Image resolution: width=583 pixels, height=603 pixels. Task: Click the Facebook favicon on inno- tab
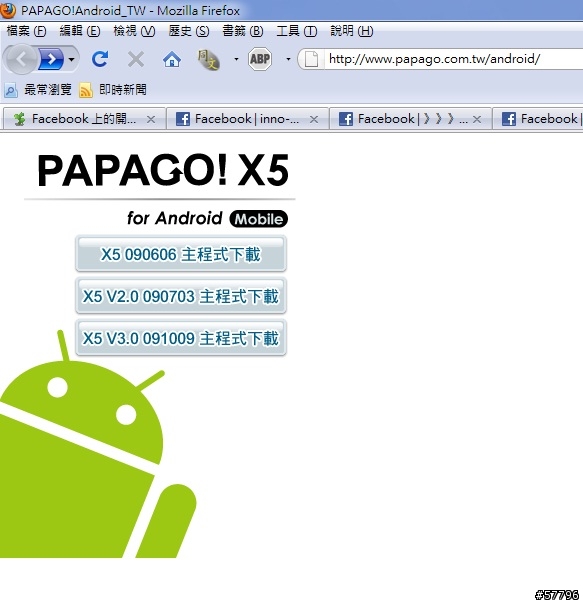click(x=183, y=119)
